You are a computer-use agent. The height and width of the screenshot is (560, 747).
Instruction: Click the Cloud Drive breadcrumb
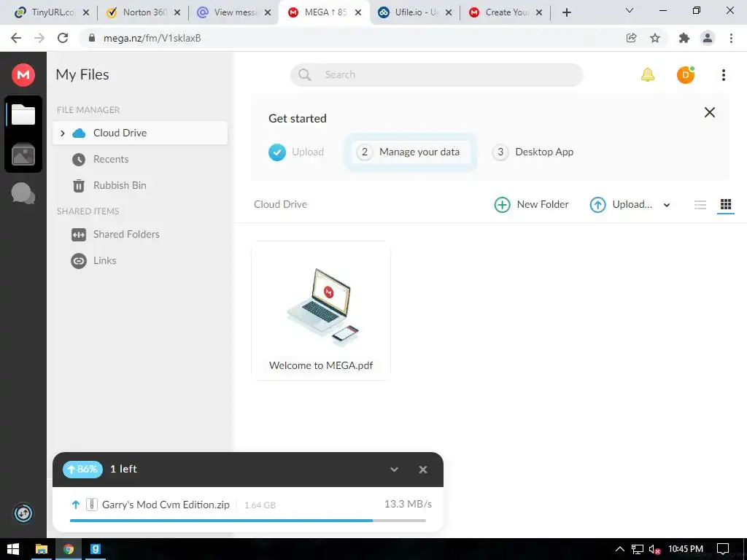[x=280, y=204]
